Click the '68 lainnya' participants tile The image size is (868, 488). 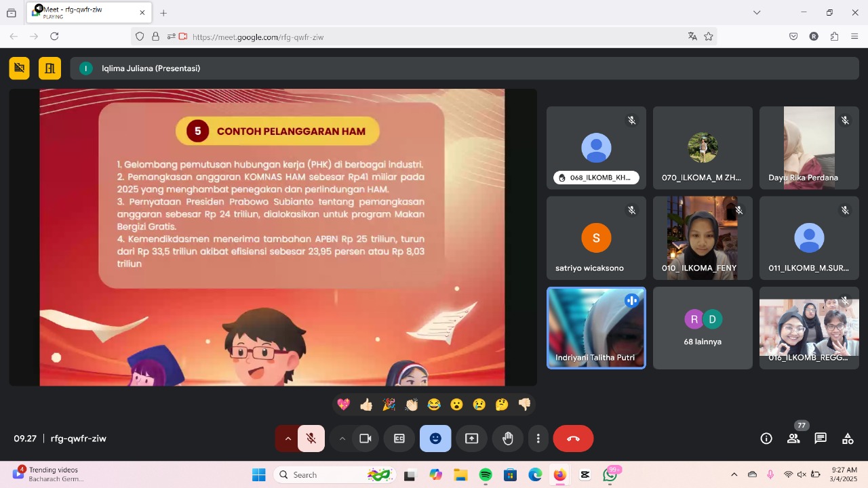[x=703, y=328]
